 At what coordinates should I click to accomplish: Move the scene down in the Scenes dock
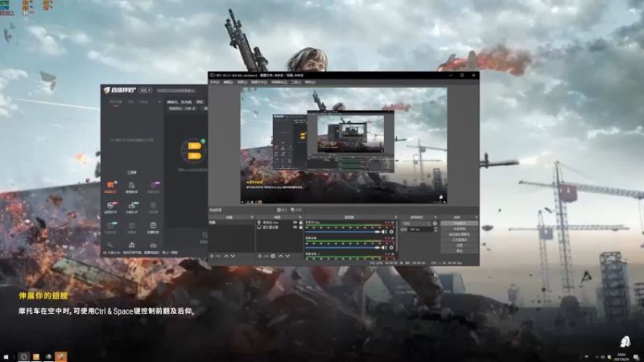(233, 256)
